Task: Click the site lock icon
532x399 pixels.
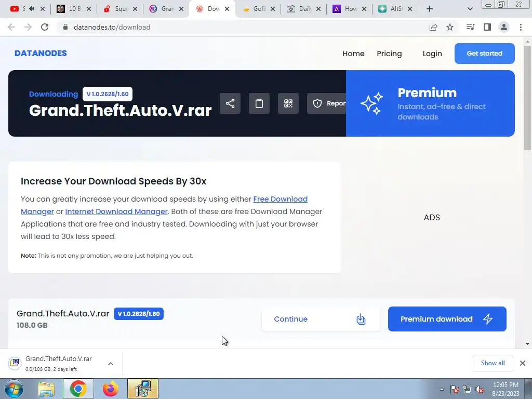Action: coord(65,27)
